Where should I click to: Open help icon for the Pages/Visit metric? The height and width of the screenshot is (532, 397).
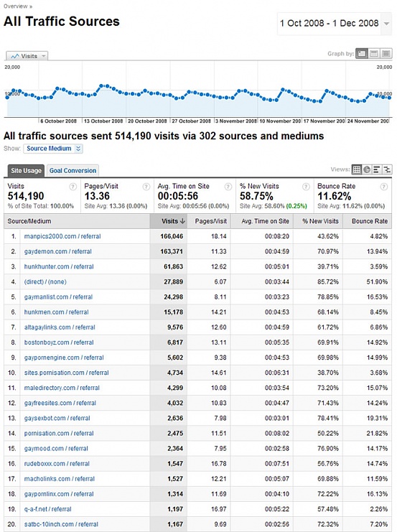(146, 186)
